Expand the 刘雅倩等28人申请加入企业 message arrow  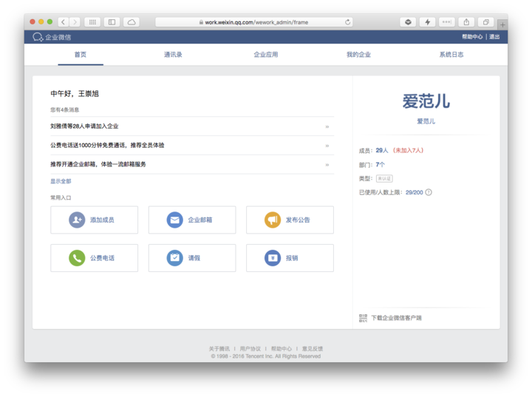click(x=327, y=126)
